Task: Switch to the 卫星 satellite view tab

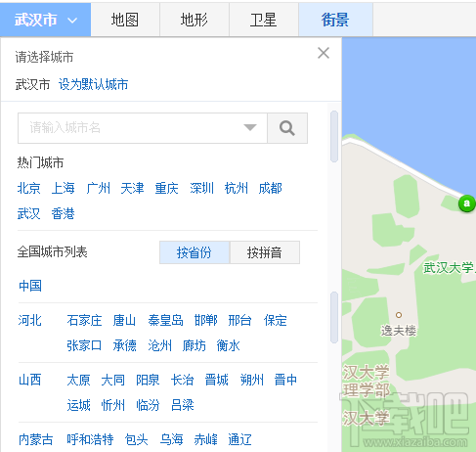Action: click(x=264, y=20)
